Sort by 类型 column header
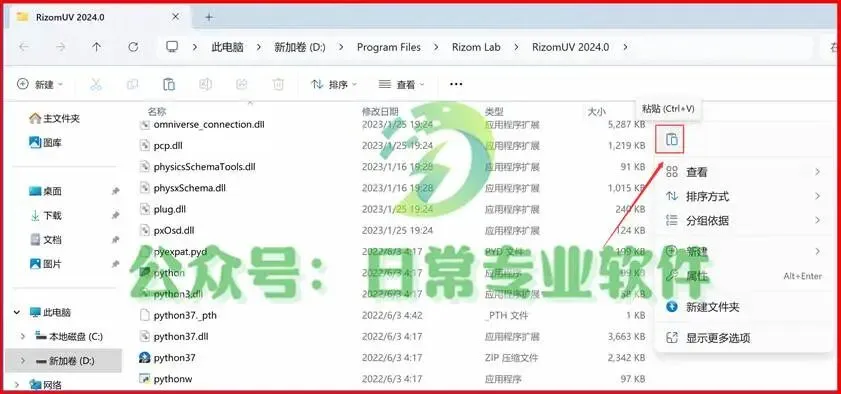 pyautogui.click(x=494, y=111)
